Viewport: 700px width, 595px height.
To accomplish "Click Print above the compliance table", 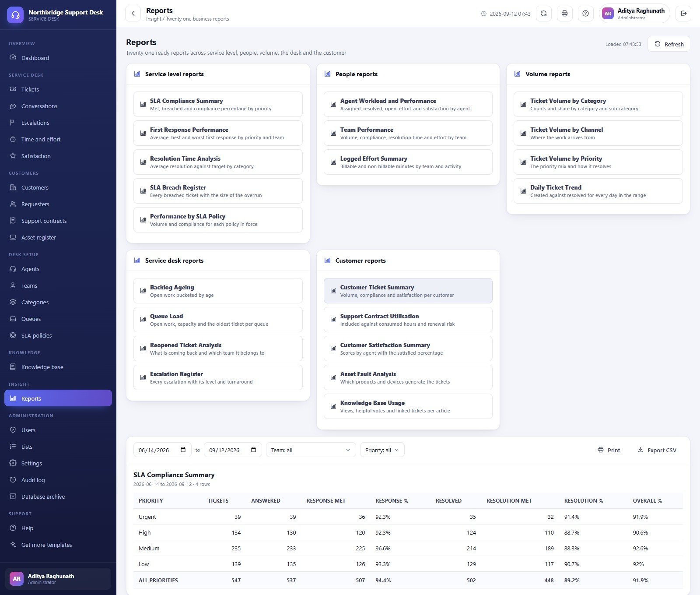I will (609, 450).
